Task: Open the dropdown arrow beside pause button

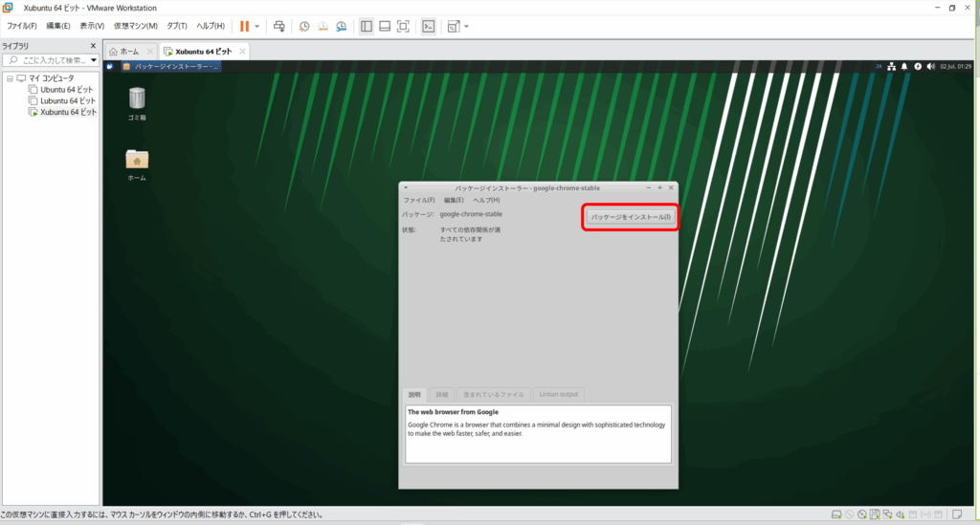Action: pos(256,26)
